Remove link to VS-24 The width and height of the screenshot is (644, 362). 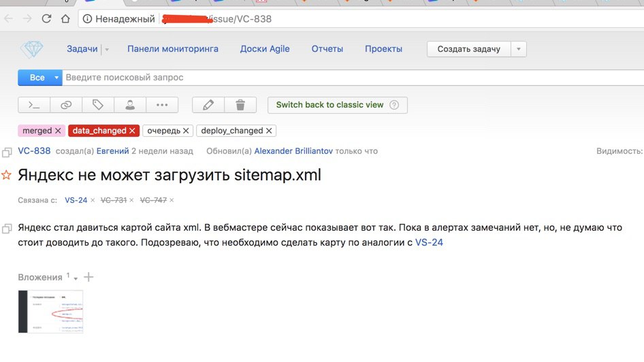(93, 200)
